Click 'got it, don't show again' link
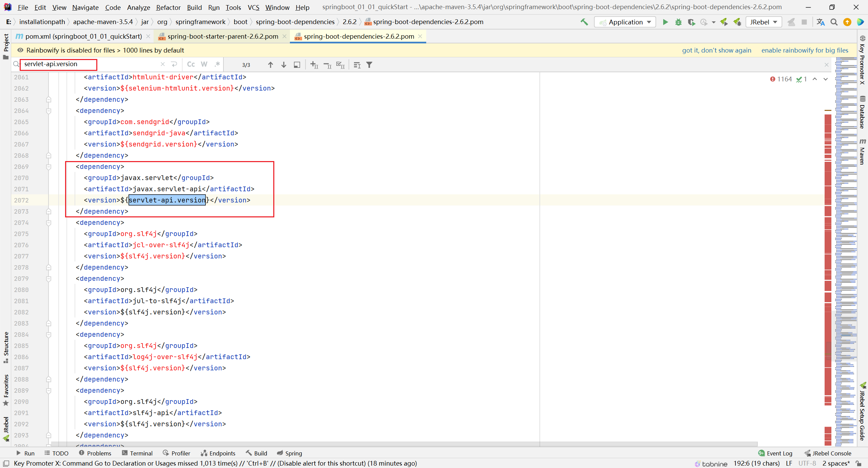 click(x=716, y=50)
